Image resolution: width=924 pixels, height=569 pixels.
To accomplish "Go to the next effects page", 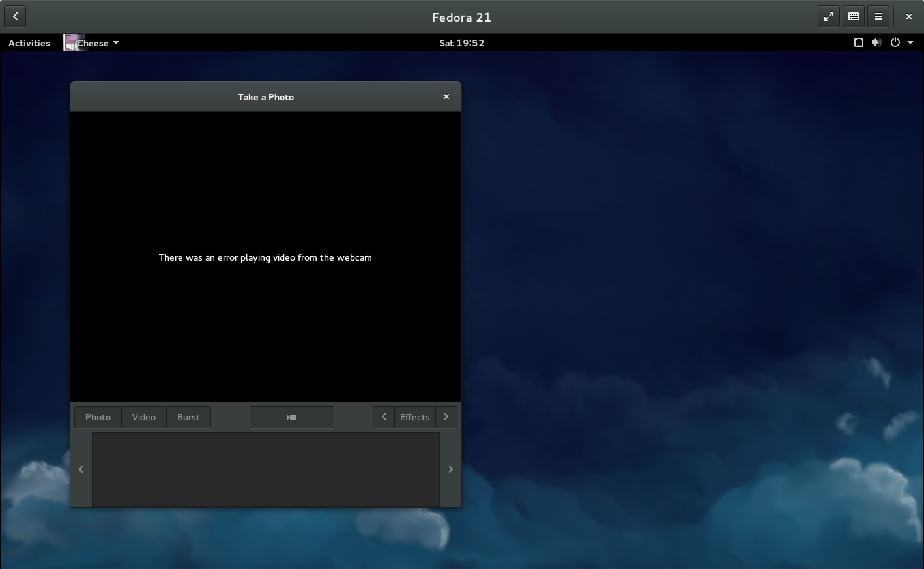I will point(446,417).
